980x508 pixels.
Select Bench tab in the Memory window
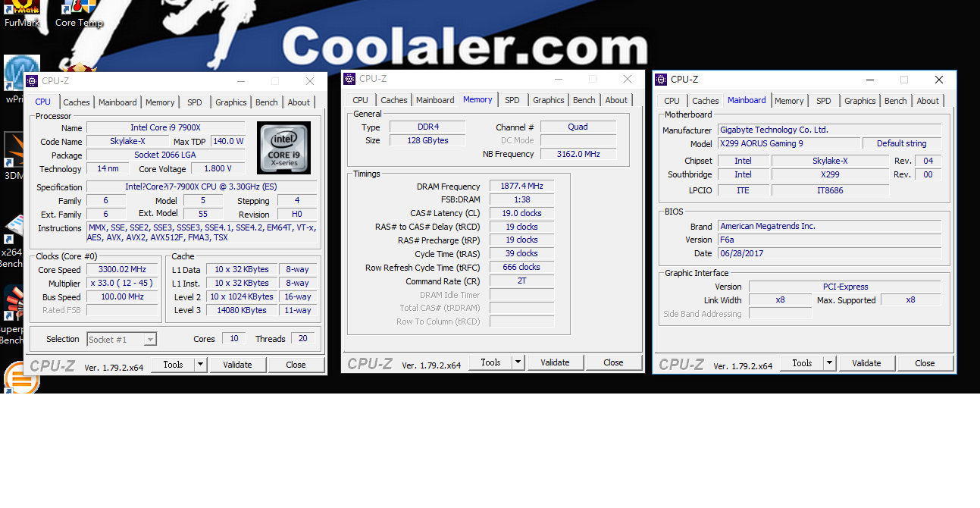click(x=584, y=100)
